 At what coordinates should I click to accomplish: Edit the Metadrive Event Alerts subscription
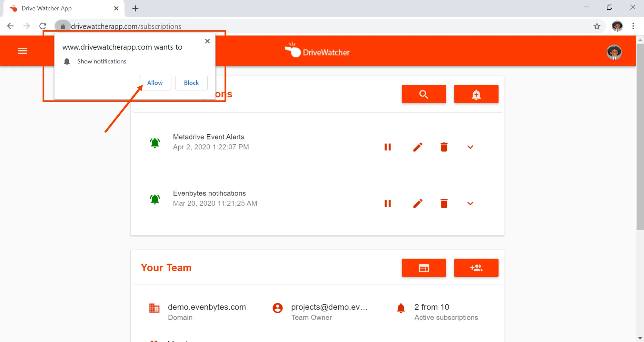click(x=418, y=147)
